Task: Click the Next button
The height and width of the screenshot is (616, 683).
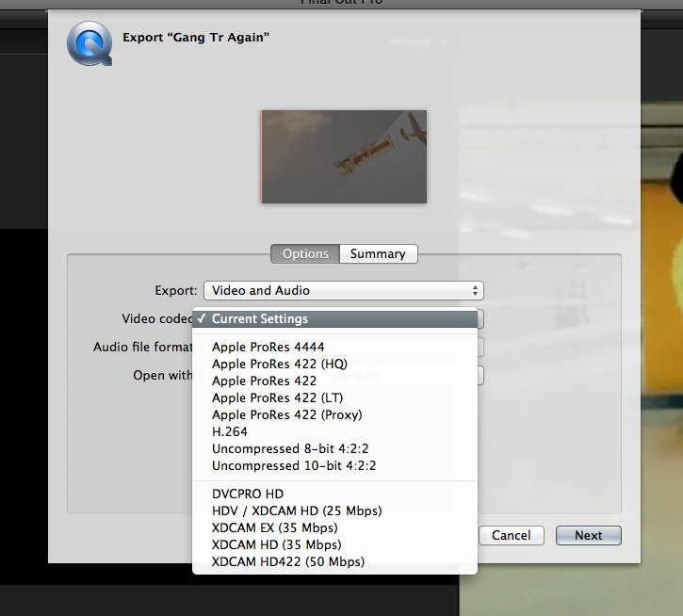Action: click(x=589, y=535)
